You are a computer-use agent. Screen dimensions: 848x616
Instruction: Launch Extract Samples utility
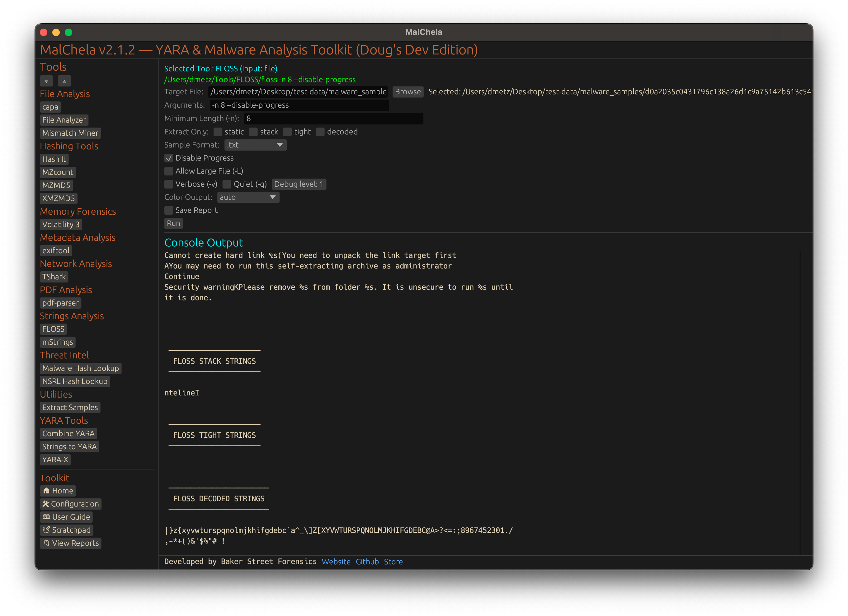[x=70, y=408]
